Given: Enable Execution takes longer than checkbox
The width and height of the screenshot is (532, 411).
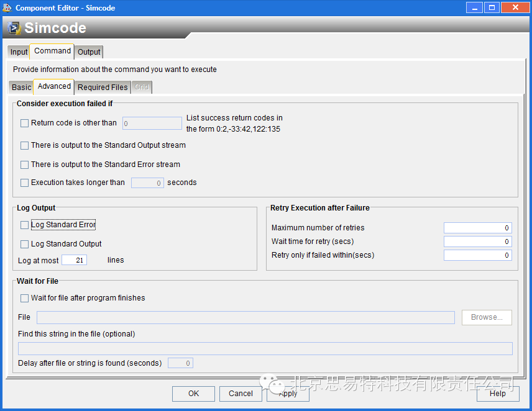Looking at the screenshot, I should pos(24,183).
